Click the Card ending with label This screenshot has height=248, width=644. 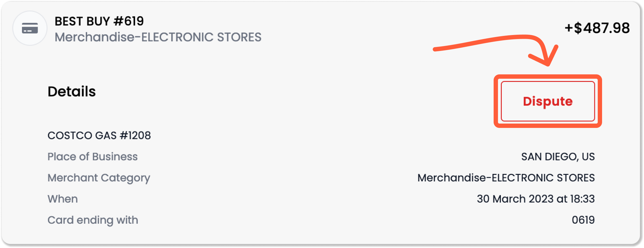coord(93,220)
